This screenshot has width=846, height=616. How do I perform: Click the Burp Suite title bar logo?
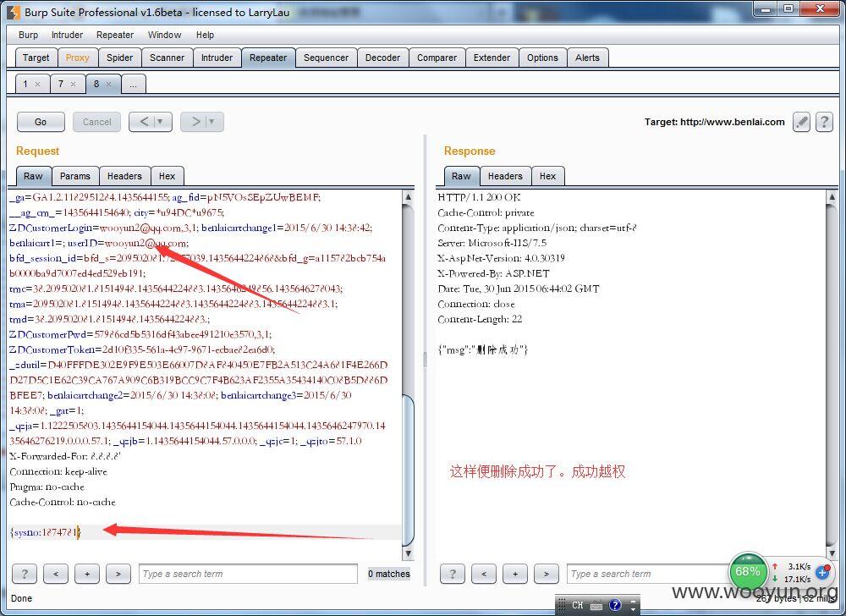(x=14, y=11)
